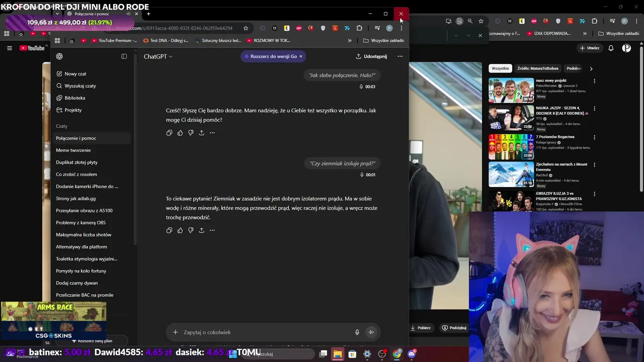This screenshot has height=362, width=644.
Task: Close the find bar in the YouTube window
Action: [x=480, y=35]
